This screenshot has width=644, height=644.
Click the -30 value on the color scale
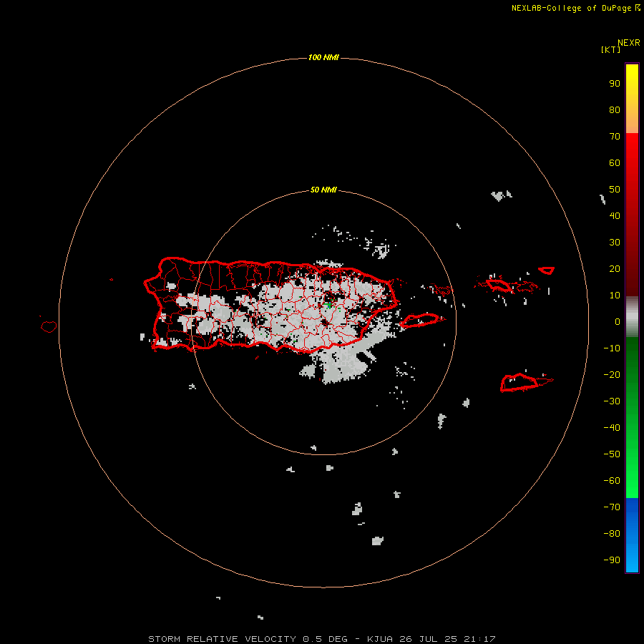(x=612, y=401)
